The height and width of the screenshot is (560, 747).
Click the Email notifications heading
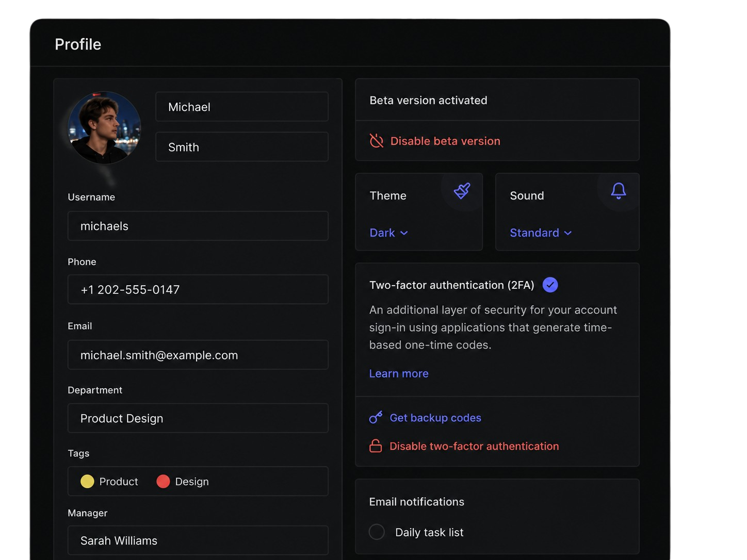click(x=417, y=502)
